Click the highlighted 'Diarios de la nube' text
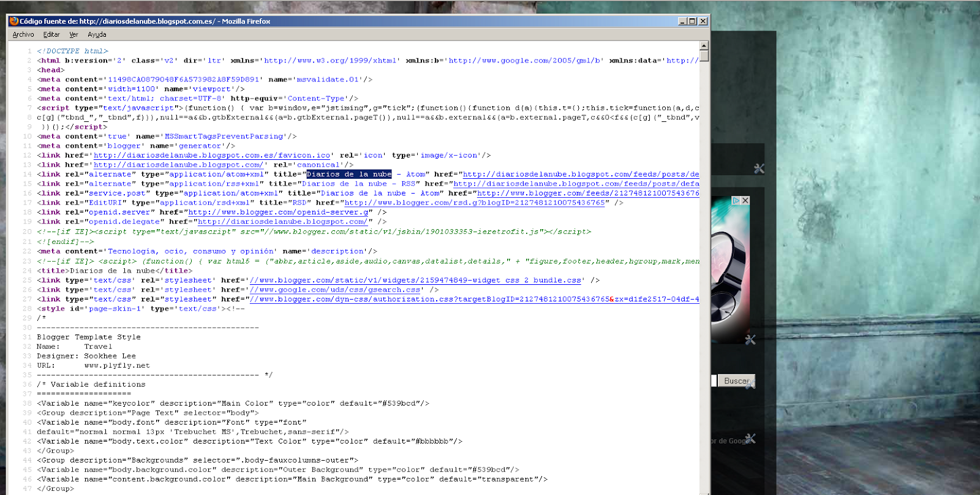 tap(349, 175)
